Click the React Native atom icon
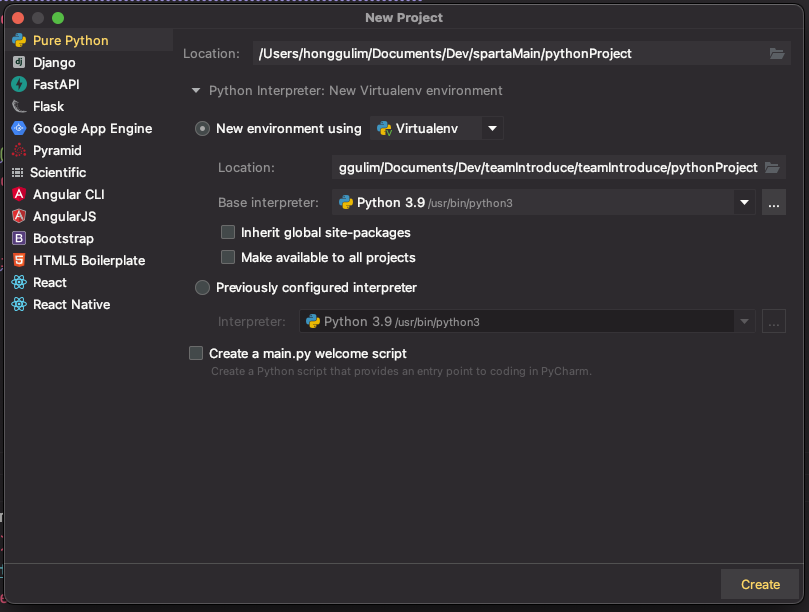This screenshot has height=612, width=809. point(19,304)
